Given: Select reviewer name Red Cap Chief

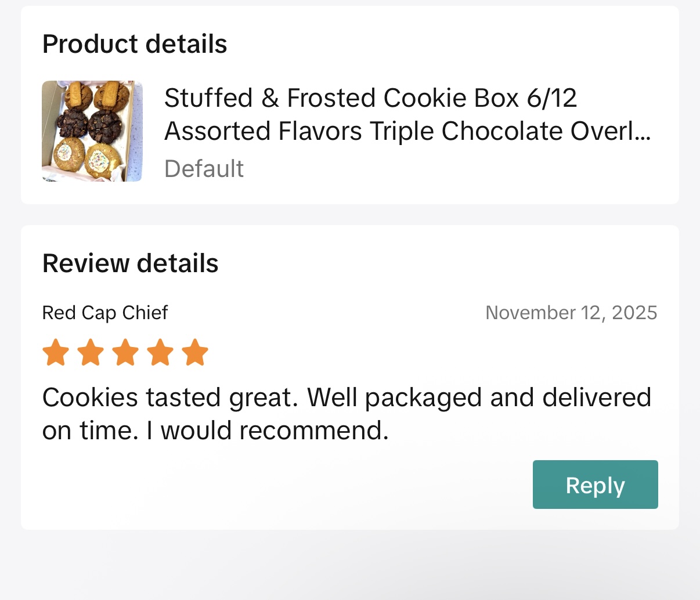Looking at the screenshot, I should pyautogui.click(x=105, y=313).
